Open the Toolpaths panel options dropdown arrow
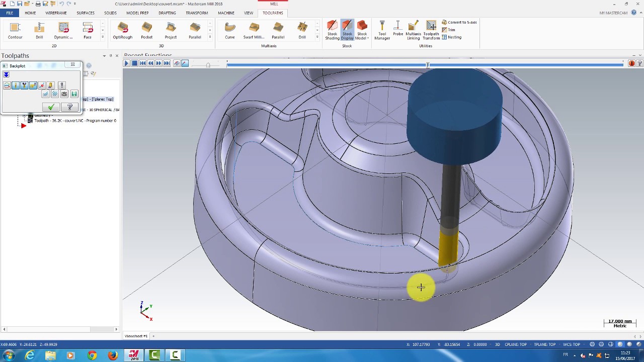Screen dimensions: 644x362 coord(104,56)
